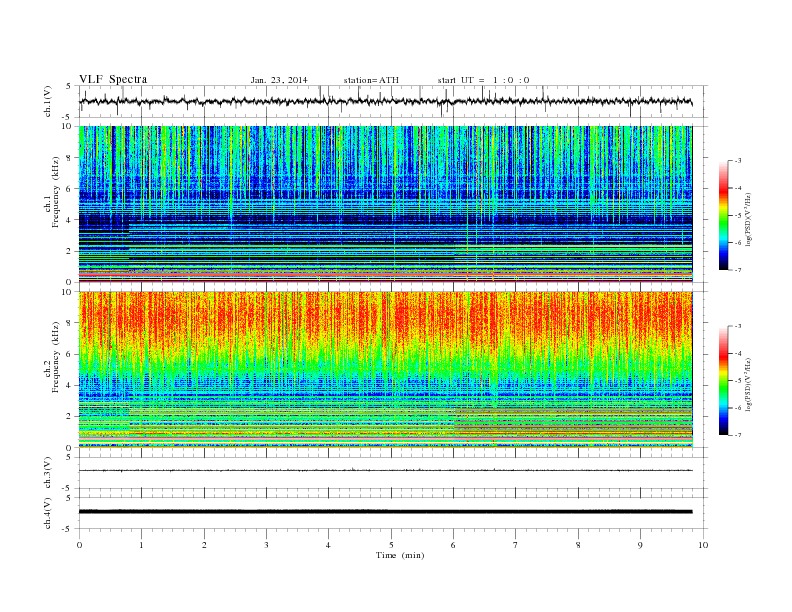Click the ch.1 colorbar "-3" tick label
Viewport: 792px width, 612px height.
pyautogui.click(x=738, y=161)
